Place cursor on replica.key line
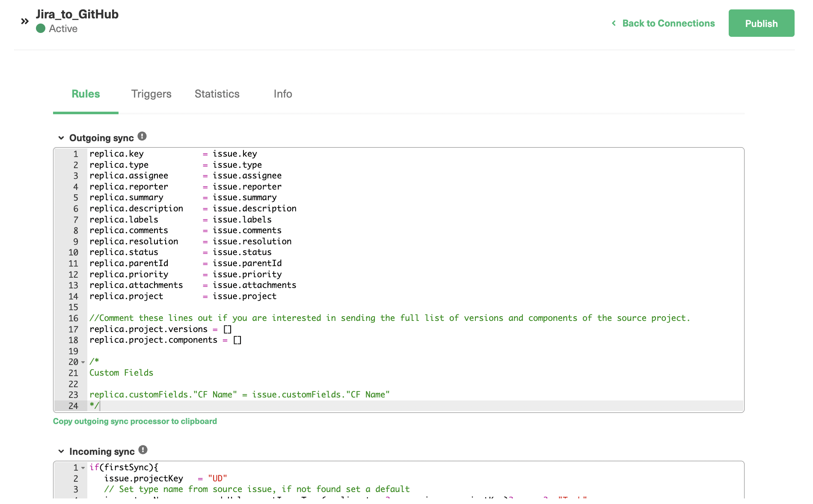The width and height of the screenshot is (813, 504). (x=173, y=154)
